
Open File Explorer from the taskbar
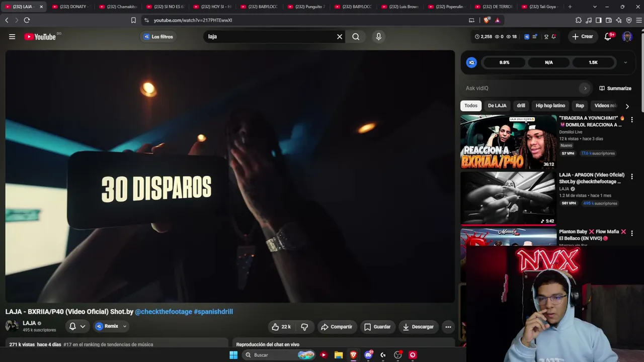coord(339,355)
